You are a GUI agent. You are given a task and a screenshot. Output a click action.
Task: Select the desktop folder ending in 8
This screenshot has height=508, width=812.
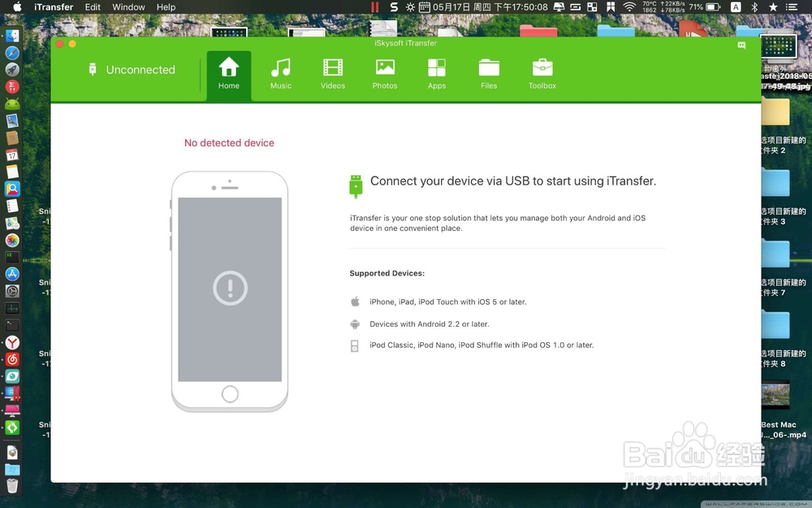pyautogui.click(x=783, y=338)
